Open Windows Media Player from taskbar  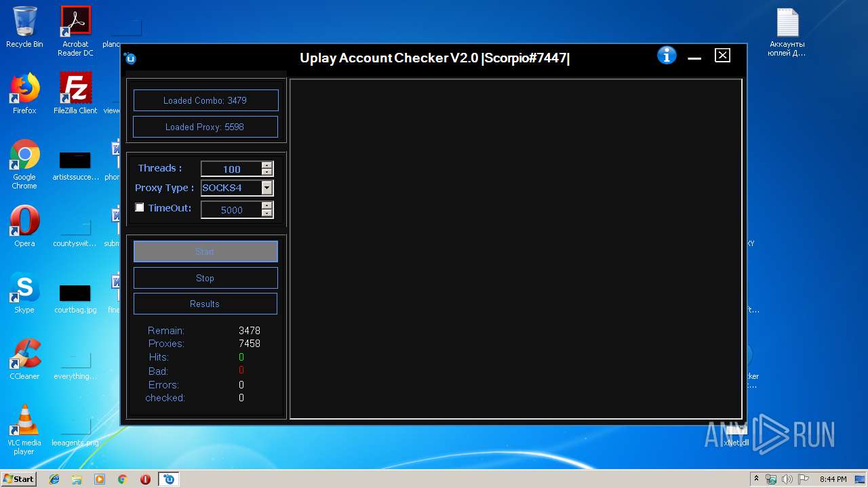point(100,479)
